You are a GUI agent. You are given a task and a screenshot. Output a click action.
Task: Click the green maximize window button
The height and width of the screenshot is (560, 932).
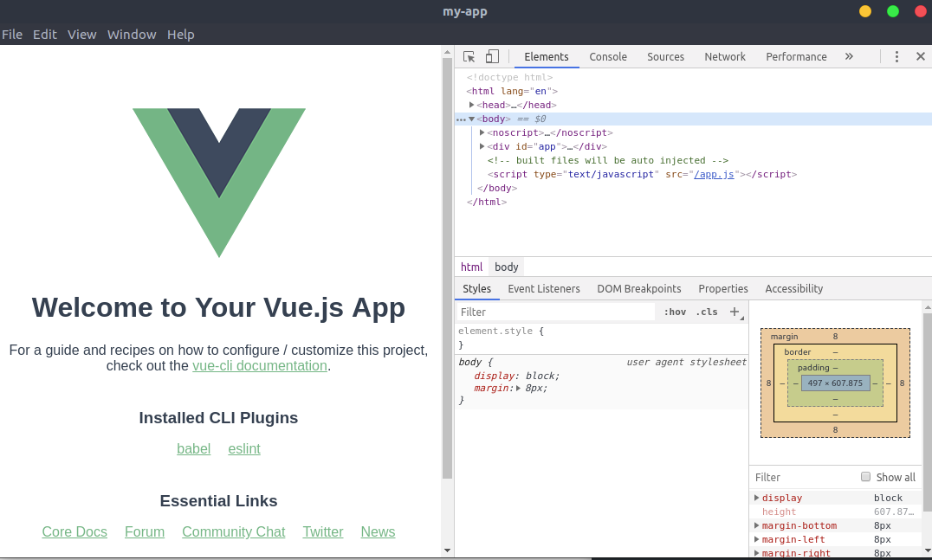pos(893,11)
